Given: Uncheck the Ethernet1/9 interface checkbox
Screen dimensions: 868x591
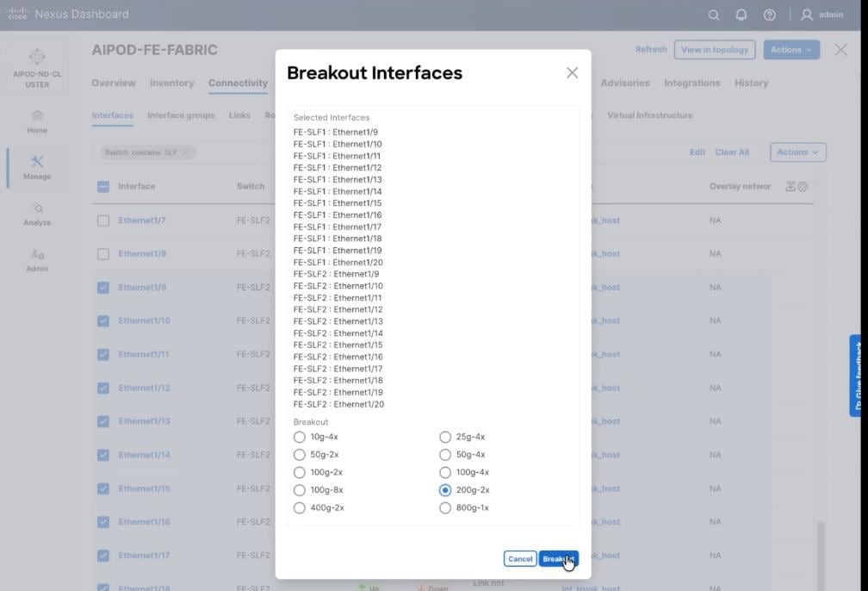Looking at the screenshot, I should [102, 287].
